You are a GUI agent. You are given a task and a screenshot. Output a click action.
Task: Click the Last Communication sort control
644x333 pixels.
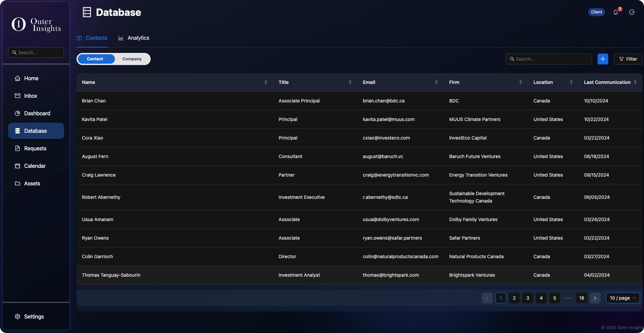pyautogui.click(x=635, y=82)
